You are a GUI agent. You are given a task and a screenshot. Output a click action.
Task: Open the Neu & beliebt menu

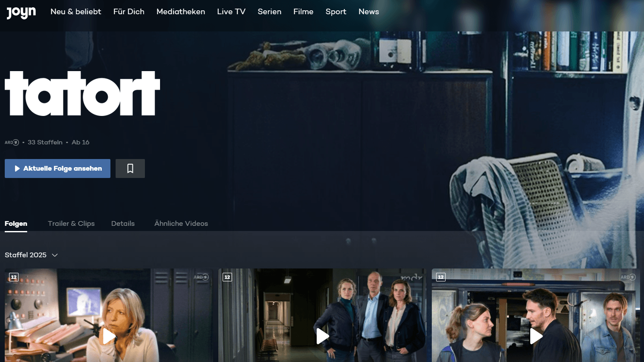(76, 12)
